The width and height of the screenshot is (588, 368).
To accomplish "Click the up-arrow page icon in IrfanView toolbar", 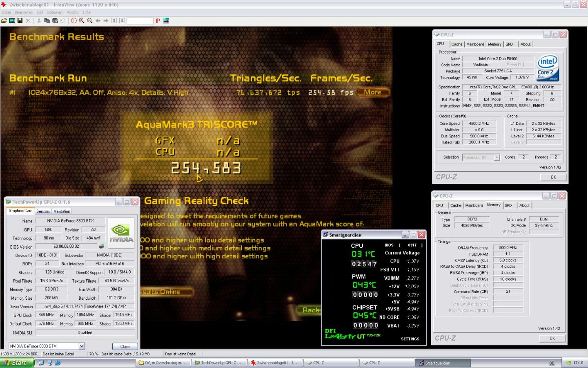I will click(114, 20).
